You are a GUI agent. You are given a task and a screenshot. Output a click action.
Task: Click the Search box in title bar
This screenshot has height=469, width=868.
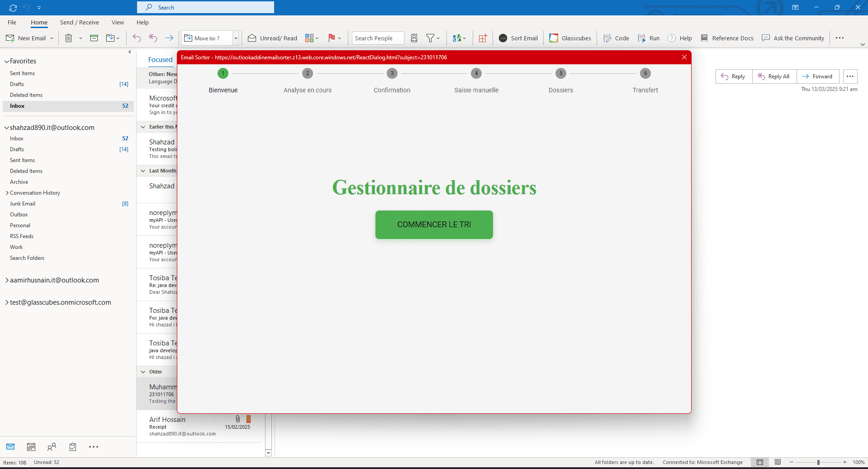pyautogui.click(x=205, y=7)
